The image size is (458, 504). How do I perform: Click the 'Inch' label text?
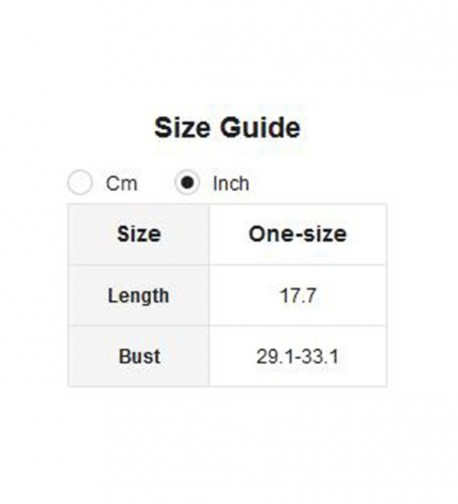(231, 183)
